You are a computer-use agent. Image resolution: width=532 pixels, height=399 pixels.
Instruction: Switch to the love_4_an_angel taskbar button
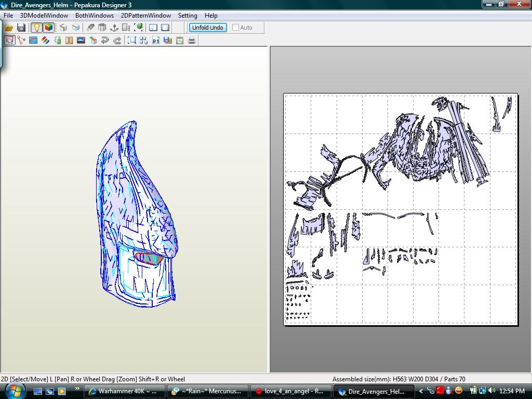point(291,391)
